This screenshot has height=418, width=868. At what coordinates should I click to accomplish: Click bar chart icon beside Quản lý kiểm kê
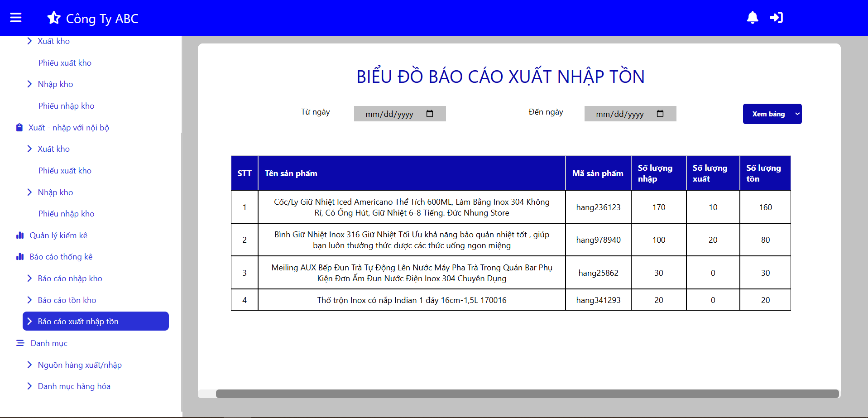[20, 235]
